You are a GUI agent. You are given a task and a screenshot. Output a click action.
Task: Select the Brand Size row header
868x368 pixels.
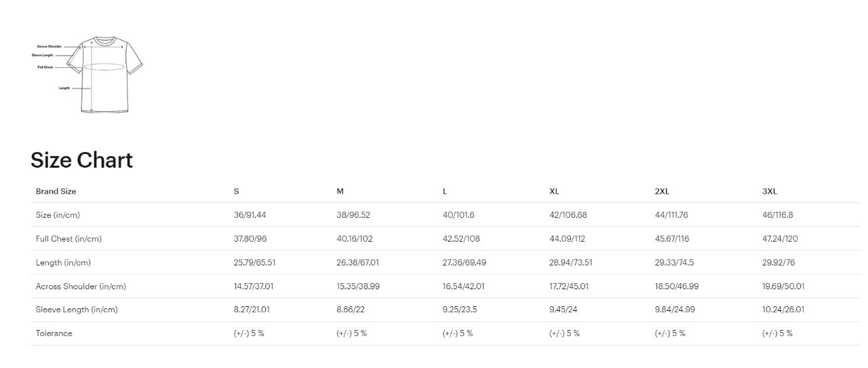(56, 191)
